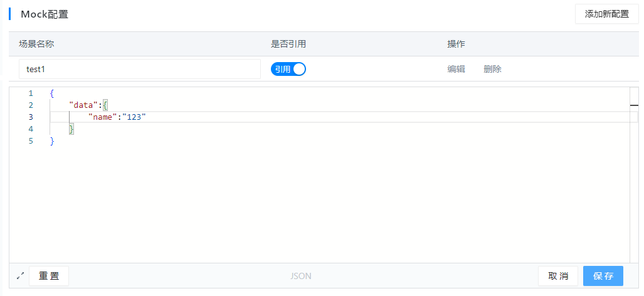644x296 pixels.
Task: Click 删除 link for test1
Action: (492, 69)
